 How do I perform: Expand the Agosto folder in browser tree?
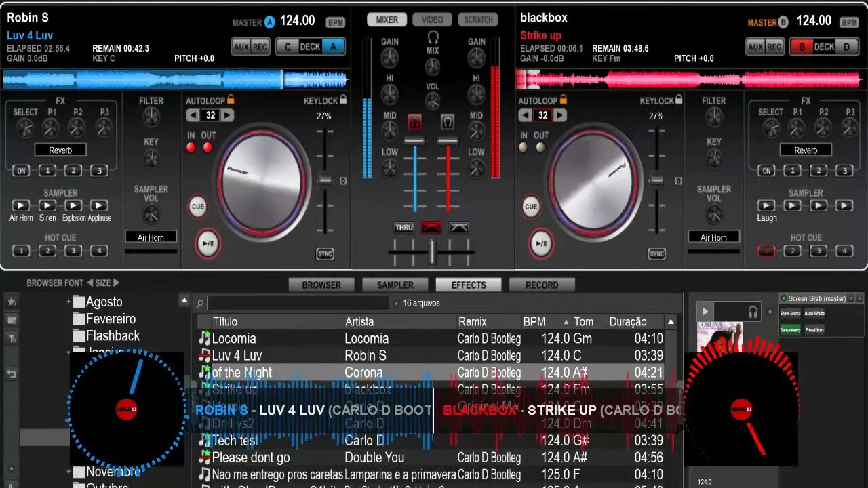pos(68,302)
